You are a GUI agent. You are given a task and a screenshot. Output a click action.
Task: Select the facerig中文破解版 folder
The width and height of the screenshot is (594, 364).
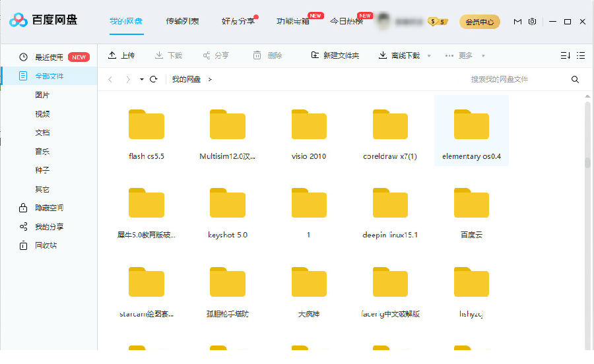click(390, 292)
